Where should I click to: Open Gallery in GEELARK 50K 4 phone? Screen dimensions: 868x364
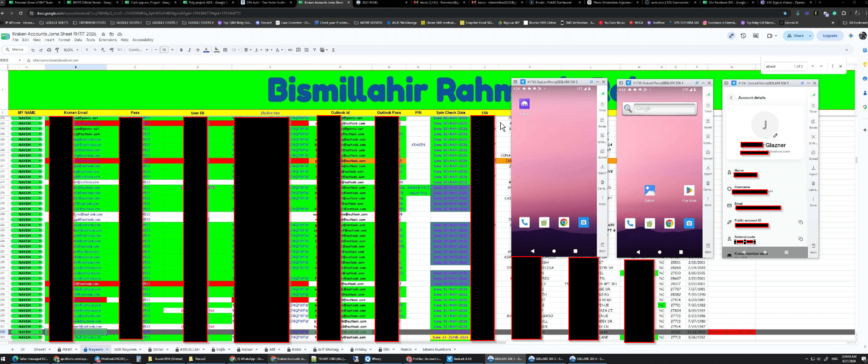point(650,193)
